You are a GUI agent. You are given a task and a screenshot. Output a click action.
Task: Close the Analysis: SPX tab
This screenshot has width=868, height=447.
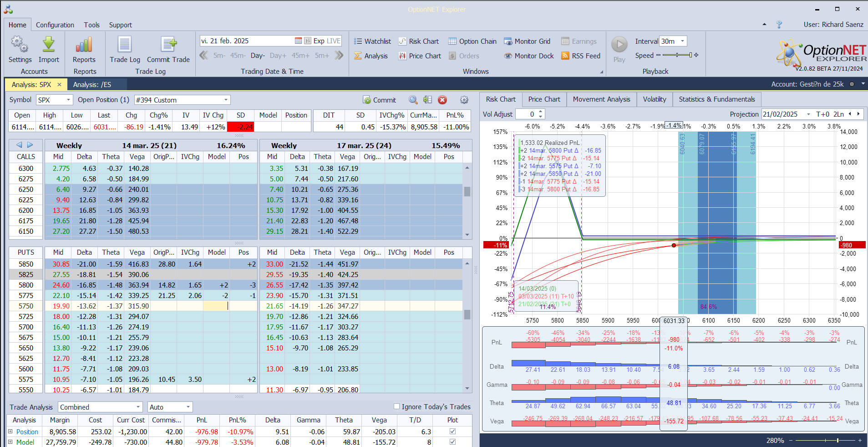click(x=59, y=85)
